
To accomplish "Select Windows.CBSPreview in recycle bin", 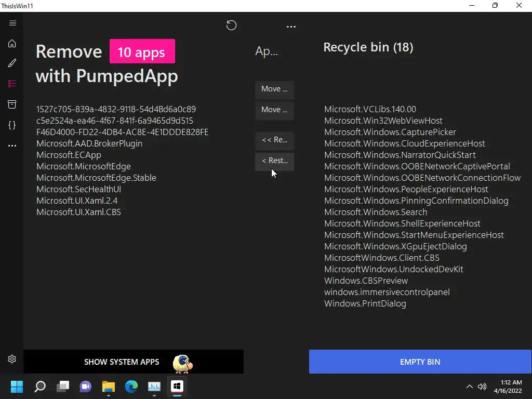I will pyautogui.click(x=366, y=281).
